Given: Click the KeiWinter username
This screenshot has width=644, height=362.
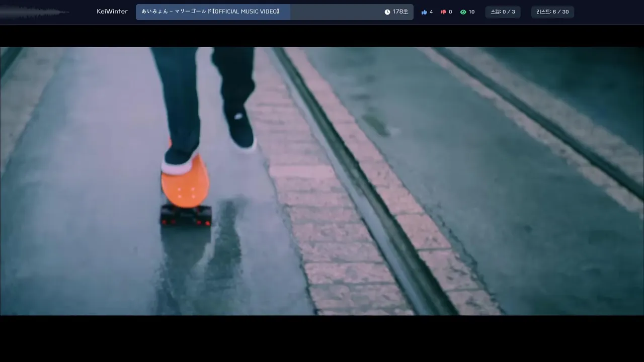Looking at the screenshot, I should pyautogui.click(x=112, y=12).
